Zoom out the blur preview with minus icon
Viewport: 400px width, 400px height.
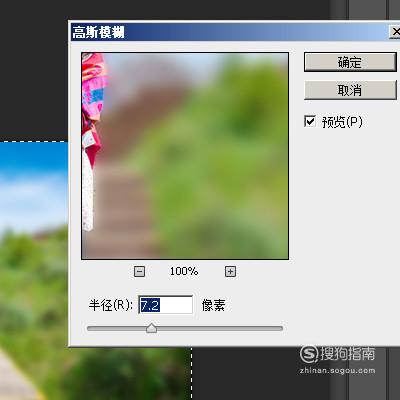click(x=139, y=271)
